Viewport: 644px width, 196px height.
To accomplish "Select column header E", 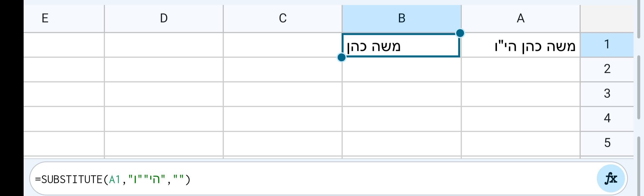I will 45,18.
